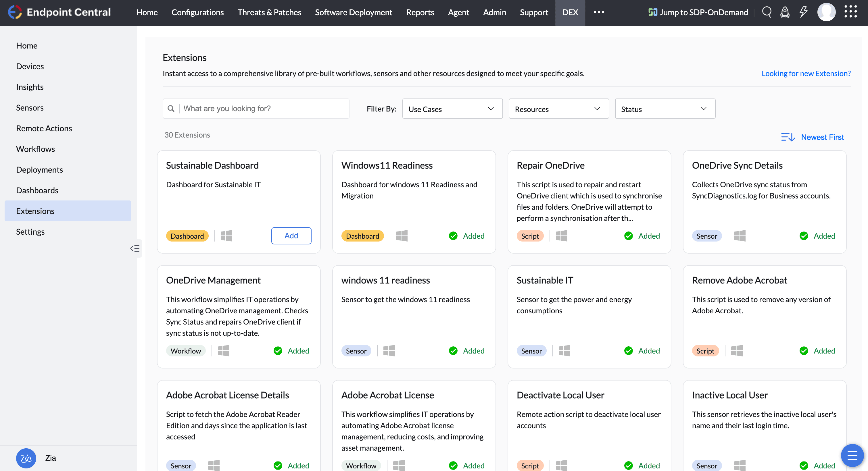The image size is (868, 471).
Task: Open the Repair OneDrive extension card title
Action: (x=550, y=165)
